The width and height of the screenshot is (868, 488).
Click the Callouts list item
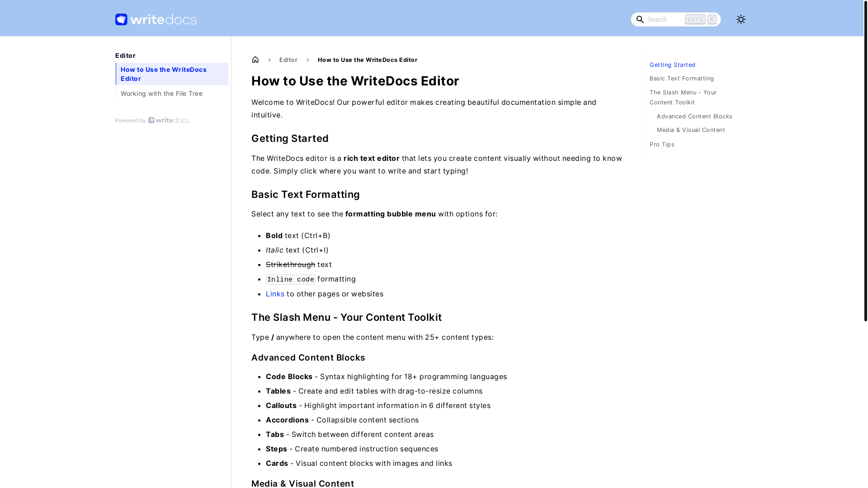point(378,405)
